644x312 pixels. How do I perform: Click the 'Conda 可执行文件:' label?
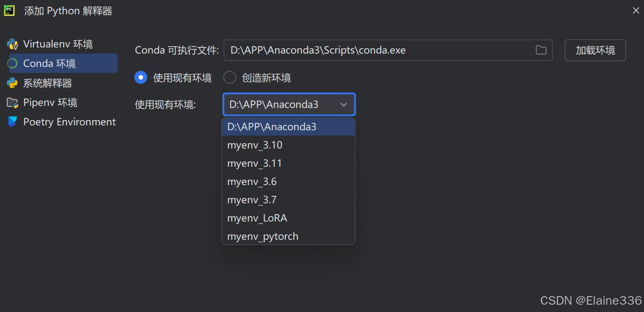point(177,50)
